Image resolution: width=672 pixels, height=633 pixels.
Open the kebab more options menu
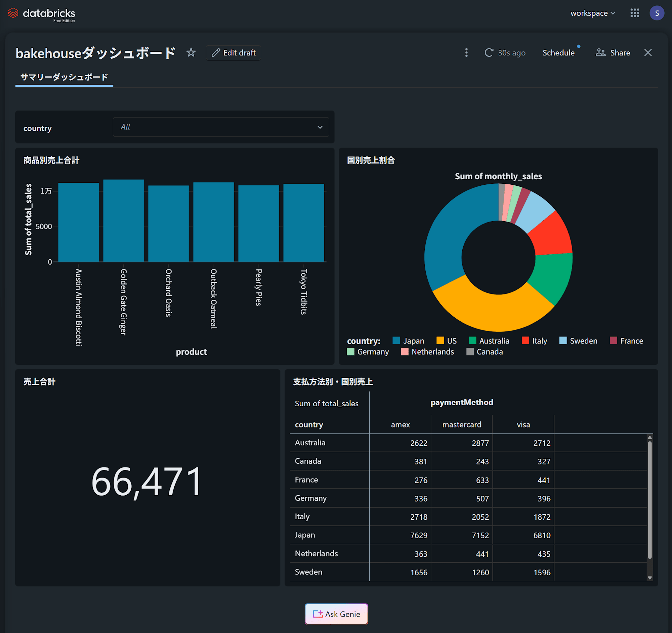coord(466,53)
